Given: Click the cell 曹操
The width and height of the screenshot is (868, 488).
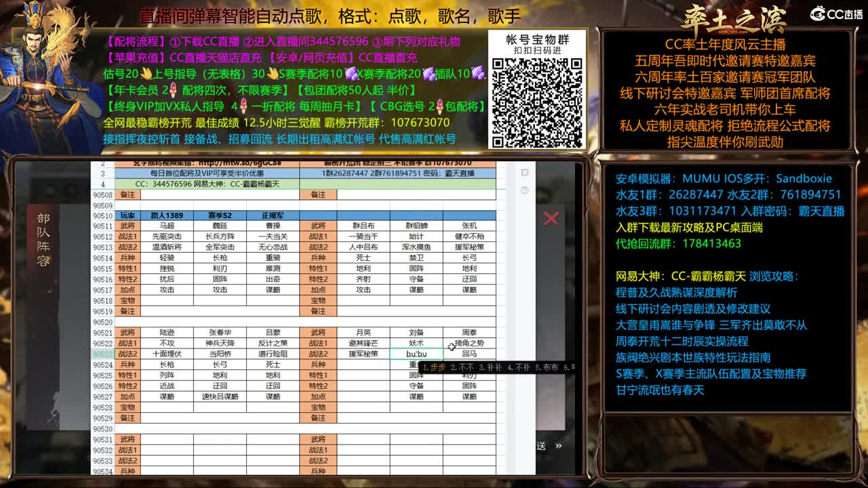Looking at the screenshot, I should pos(273,226).
